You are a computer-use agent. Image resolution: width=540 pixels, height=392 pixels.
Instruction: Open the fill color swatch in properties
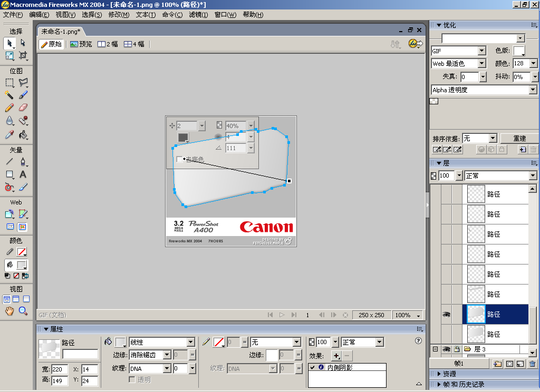pyautogui.click(x=121, y=342)
